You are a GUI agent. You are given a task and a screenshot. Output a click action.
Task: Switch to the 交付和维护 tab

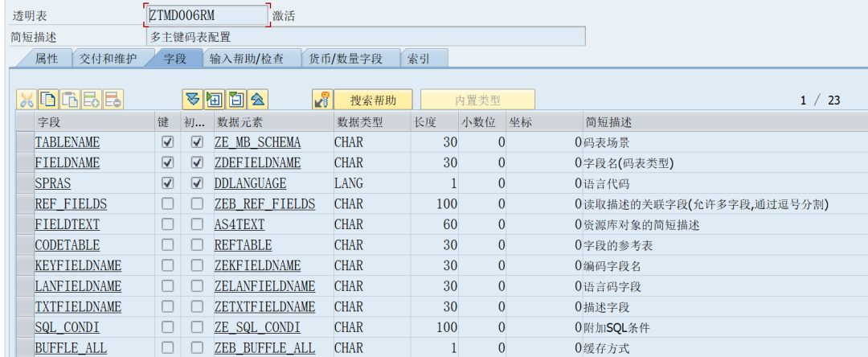pos(108,58)
